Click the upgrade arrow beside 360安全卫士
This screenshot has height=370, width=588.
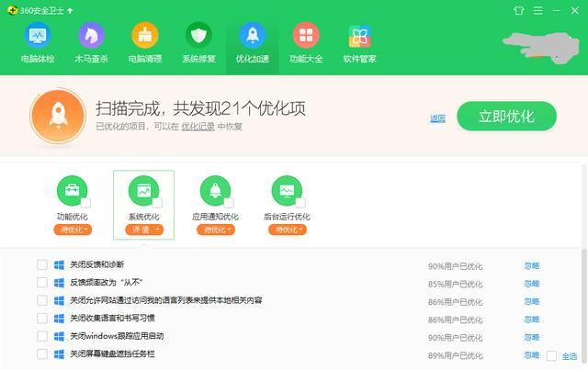click(x=70, y=10)
